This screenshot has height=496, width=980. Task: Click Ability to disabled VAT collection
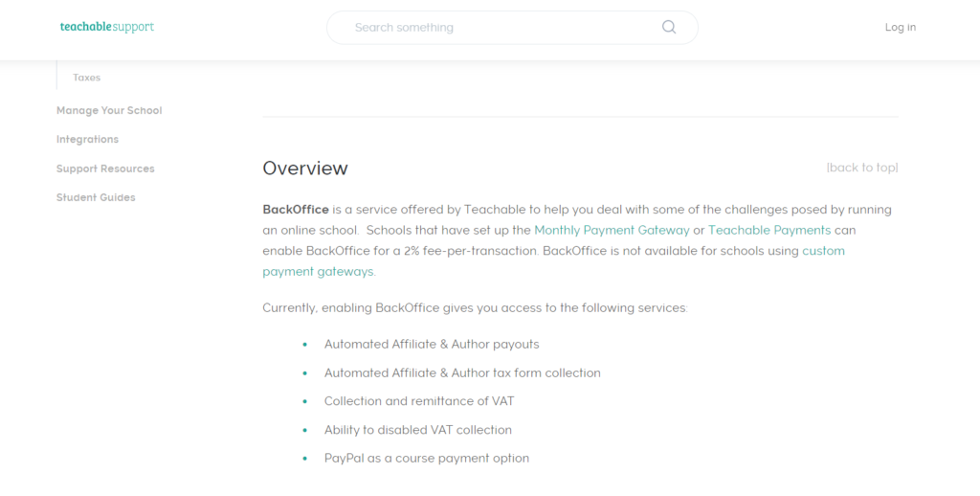417,430
